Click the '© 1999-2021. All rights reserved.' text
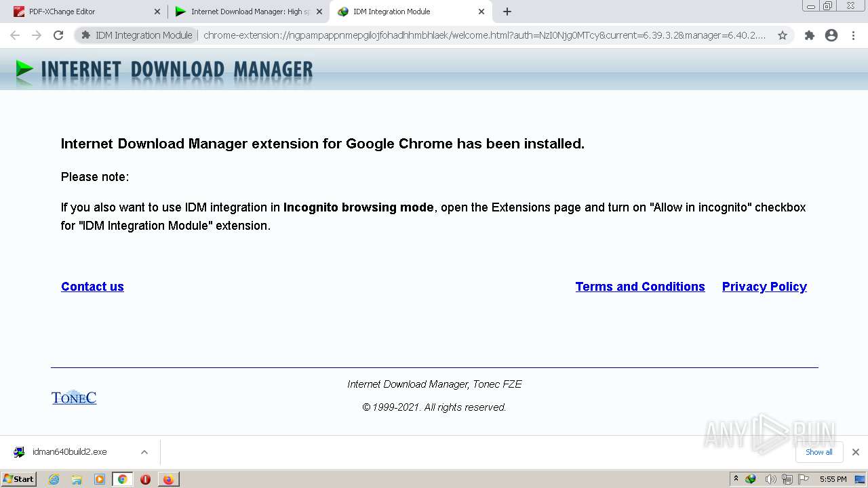This screenshot has height=488, width=868. pyautogui.click(x=434, y=407)
